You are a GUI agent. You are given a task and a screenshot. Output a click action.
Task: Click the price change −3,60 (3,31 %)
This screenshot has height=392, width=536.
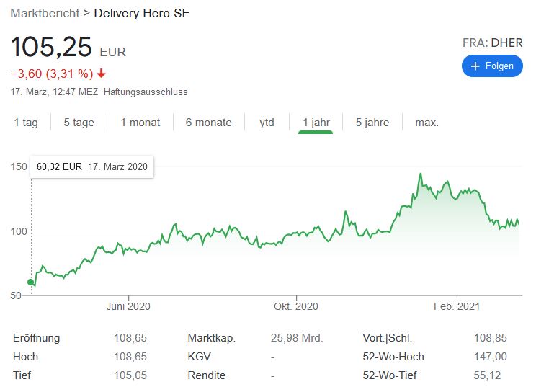click(x=52, y=73)
